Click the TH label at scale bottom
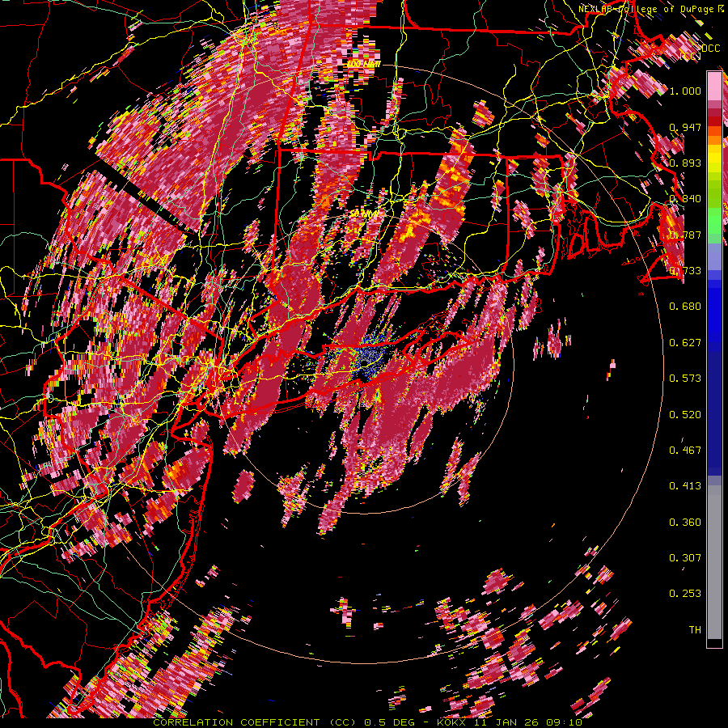 pos(695,629)
